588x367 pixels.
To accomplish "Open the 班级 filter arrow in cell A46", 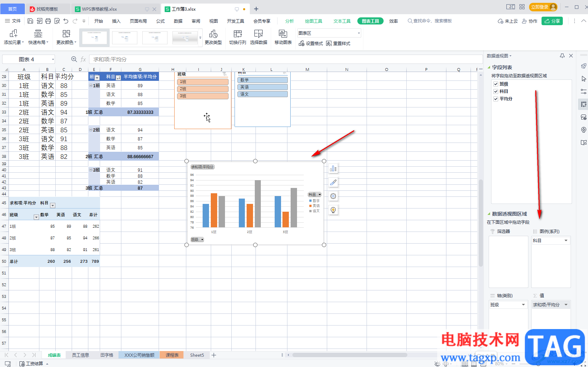I will [x=36, y=217].
